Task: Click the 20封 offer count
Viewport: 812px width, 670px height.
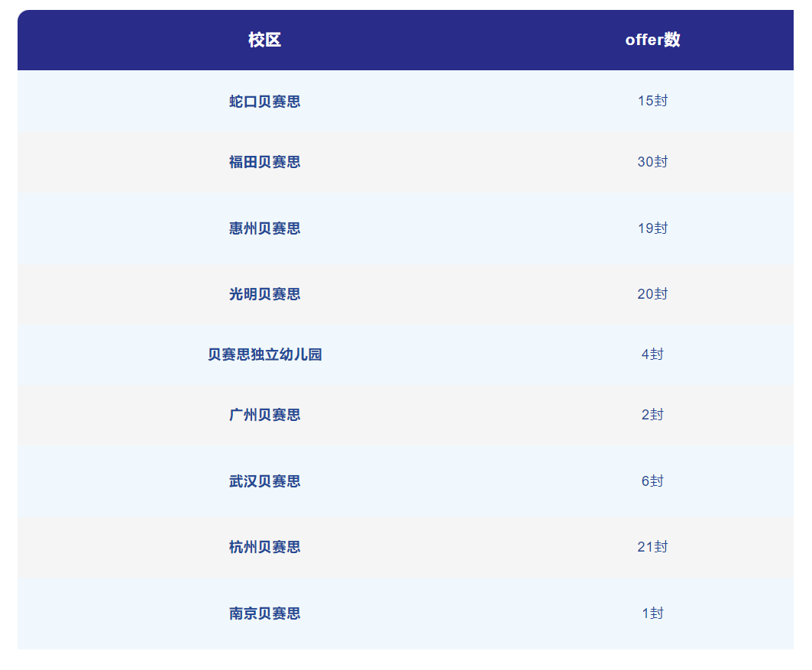Action: click(652, 294)
